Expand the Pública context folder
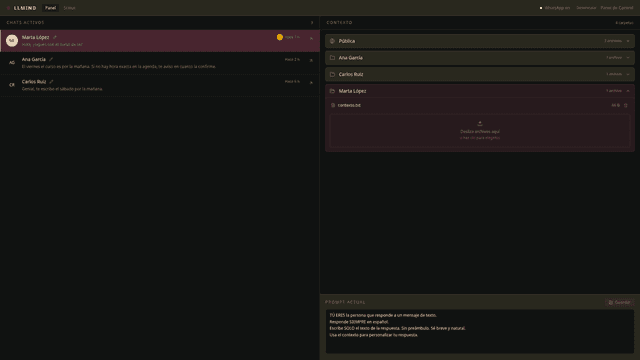 click(x=628, y=41)
